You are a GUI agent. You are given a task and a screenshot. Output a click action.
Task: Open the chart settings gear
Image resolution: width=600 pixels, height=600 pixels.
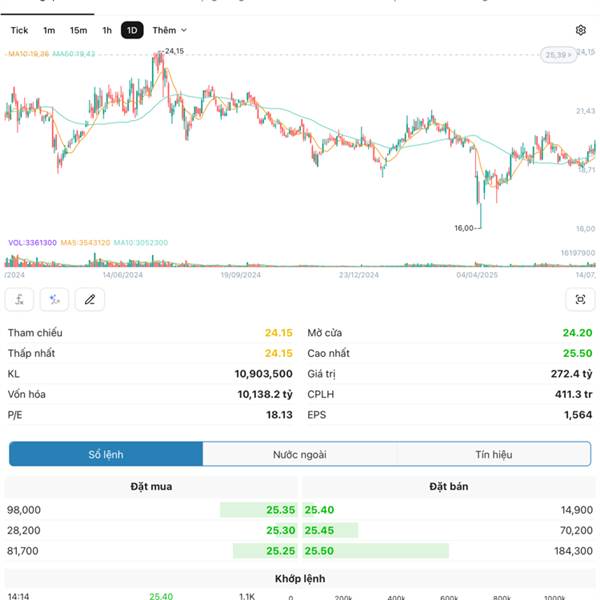click(x=581, y=31)
